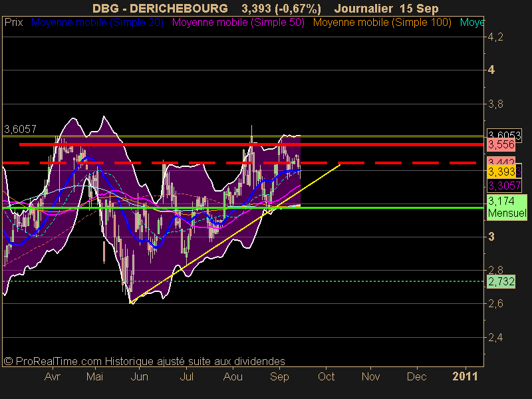Select the 3,6053 price label
The height and width of the screenshot is (399, 532).
click(x=504, y=134)
